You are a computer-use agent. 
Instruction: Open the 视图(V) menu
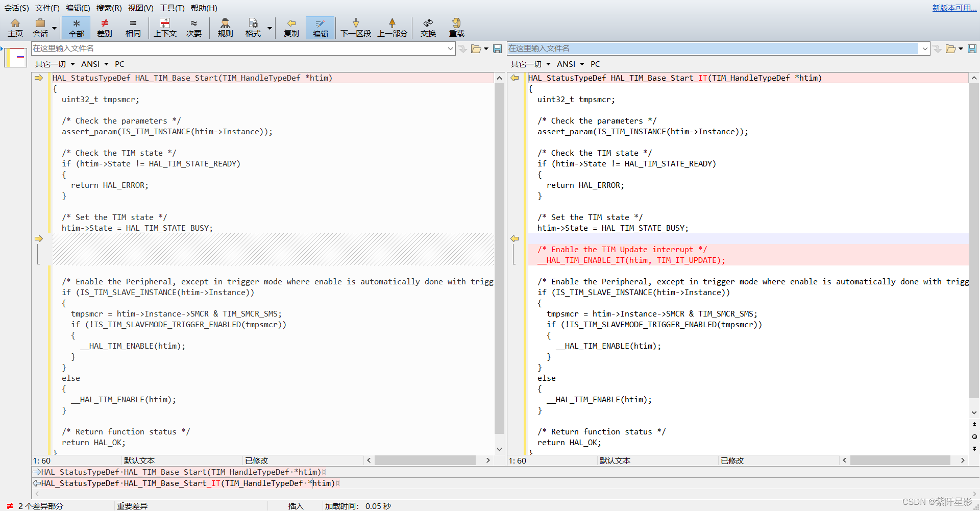tap(140, 8)
